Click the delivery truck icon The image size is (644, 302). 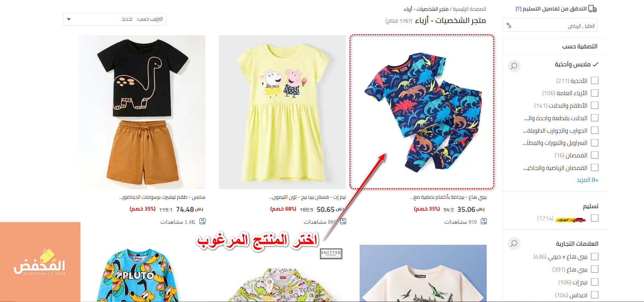592,9
